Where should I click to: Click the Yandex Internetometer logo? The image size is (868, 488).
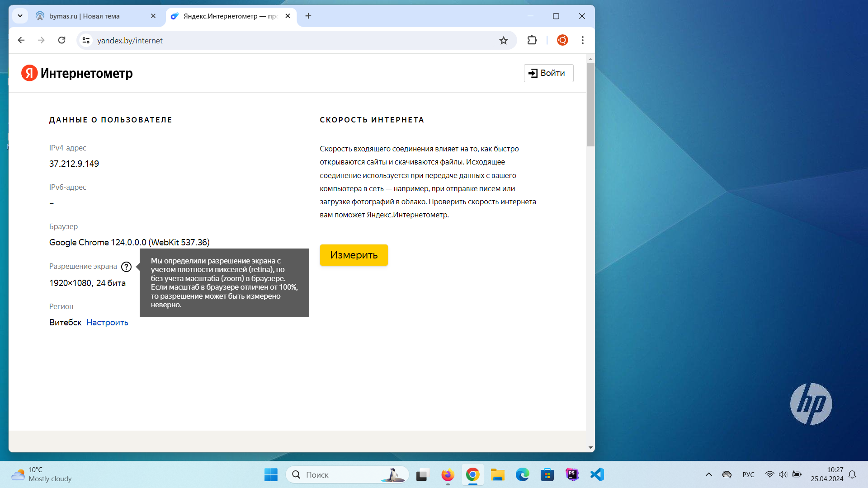point(77,73)
